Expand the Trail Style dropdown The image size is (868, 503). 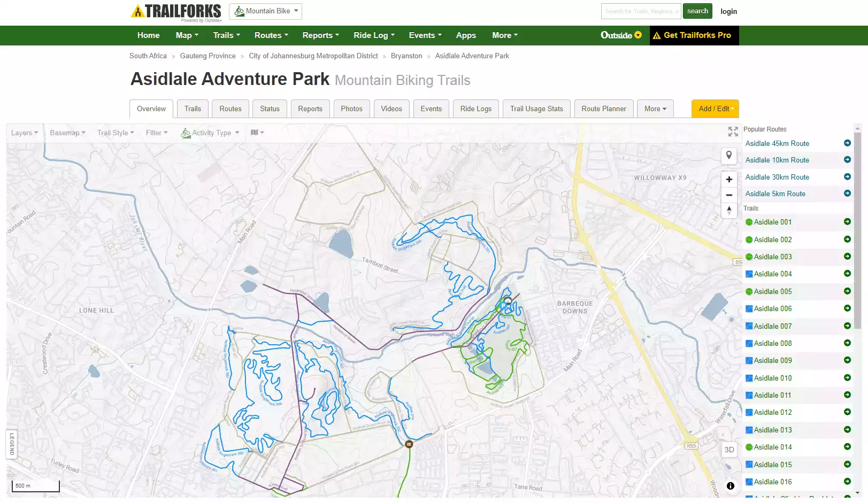(x=116, y=133)
